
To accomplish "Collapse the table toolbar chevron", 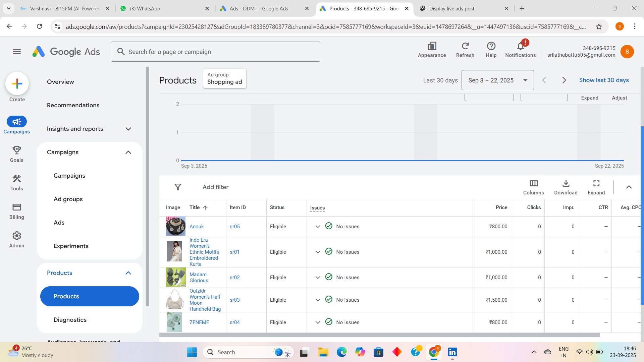I will coord(629,187).
